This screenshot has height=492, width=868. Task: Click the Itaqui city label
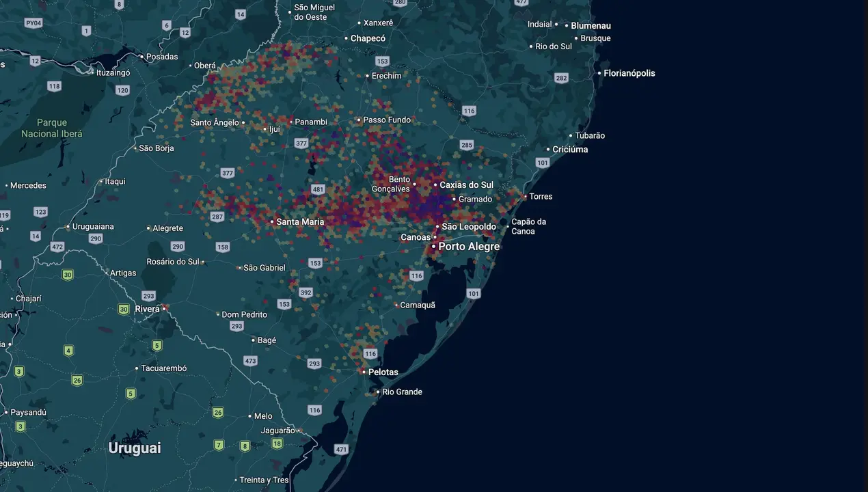[115, 182]
